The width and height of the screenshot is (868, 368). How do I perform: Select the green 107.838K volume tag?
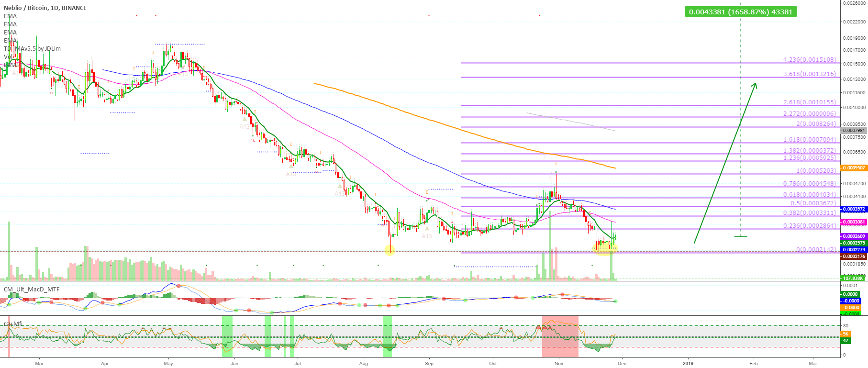[x=853, y=278]
